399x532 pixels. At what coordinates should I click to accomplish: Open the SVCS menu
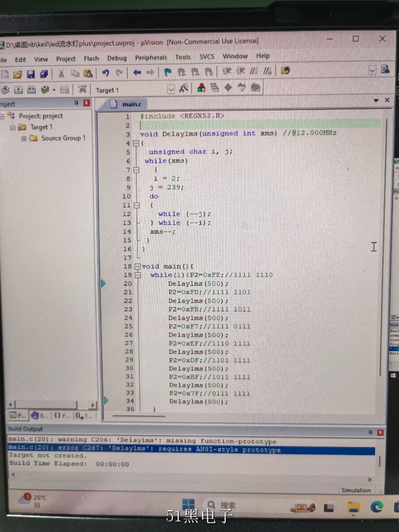point(207,57)
